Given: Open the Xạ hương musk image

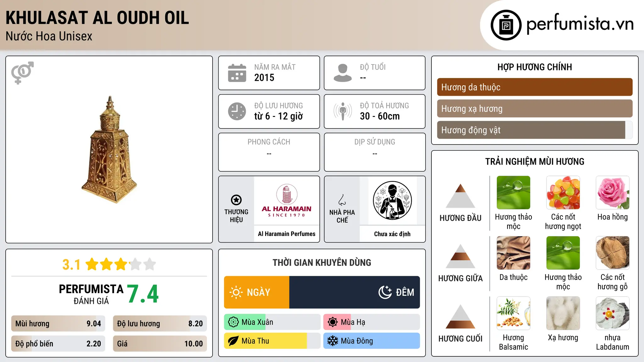Looking at the screenshot, I should pyautogui.click(x=563, y=313).
